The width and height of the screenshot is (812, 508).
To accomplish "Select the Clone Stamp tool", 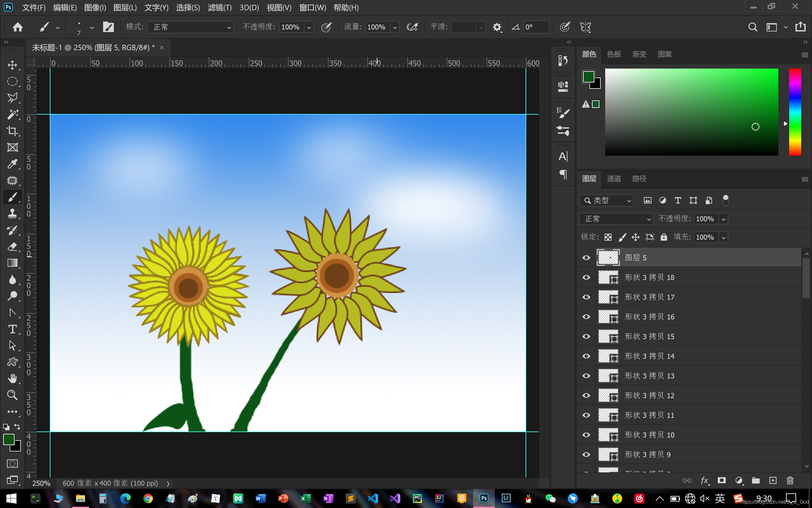I will pyautogui.click(x=12, y=213).
